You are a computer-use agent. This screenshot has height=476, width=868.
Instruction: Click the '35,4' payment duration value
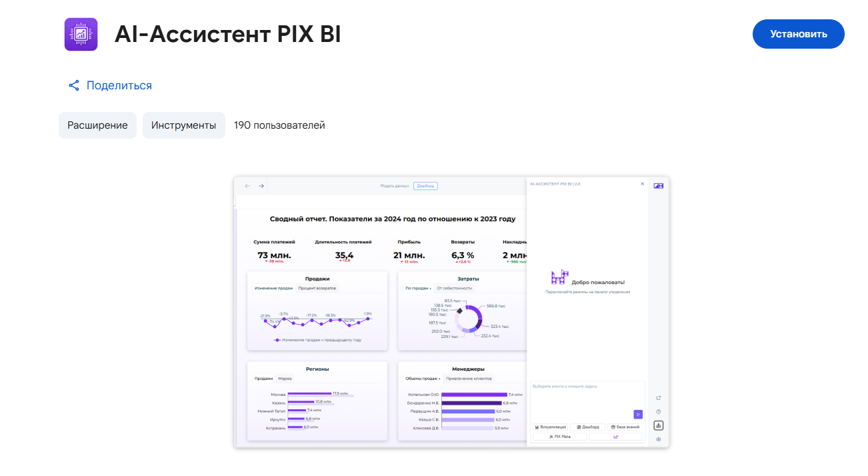[344, 255]
